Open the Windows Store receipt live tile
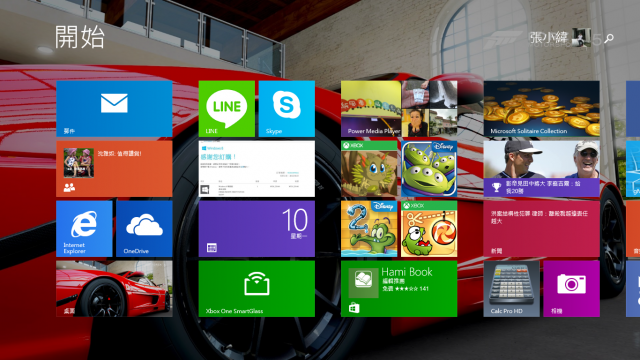 point(257,169)
